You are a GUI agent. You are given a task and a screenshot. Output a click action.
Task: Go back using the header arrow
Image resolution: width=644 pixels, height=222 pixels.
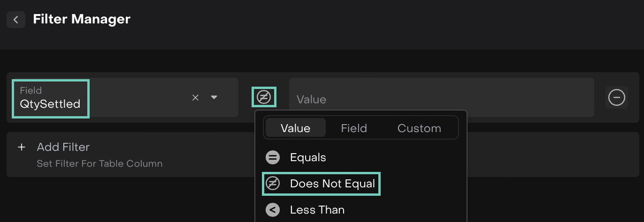tap(16, 20)
